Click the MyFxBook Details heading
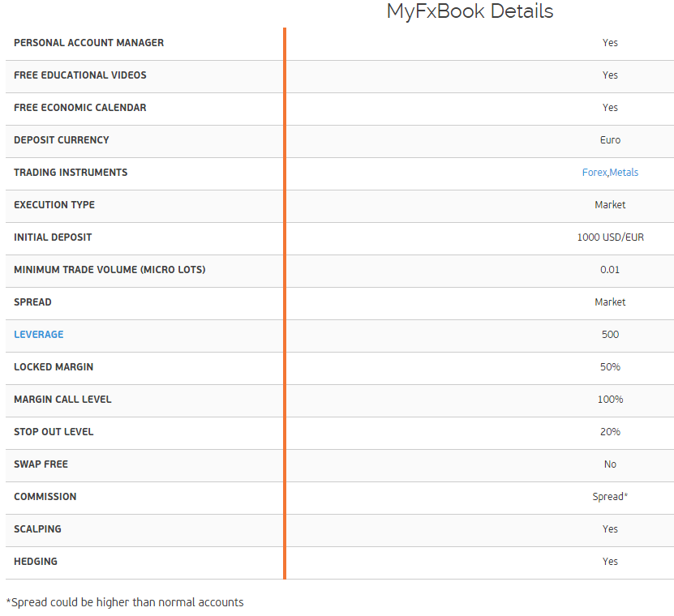This screenshot has height=616, width=674. pyautogui.click(x=470, y=11)
